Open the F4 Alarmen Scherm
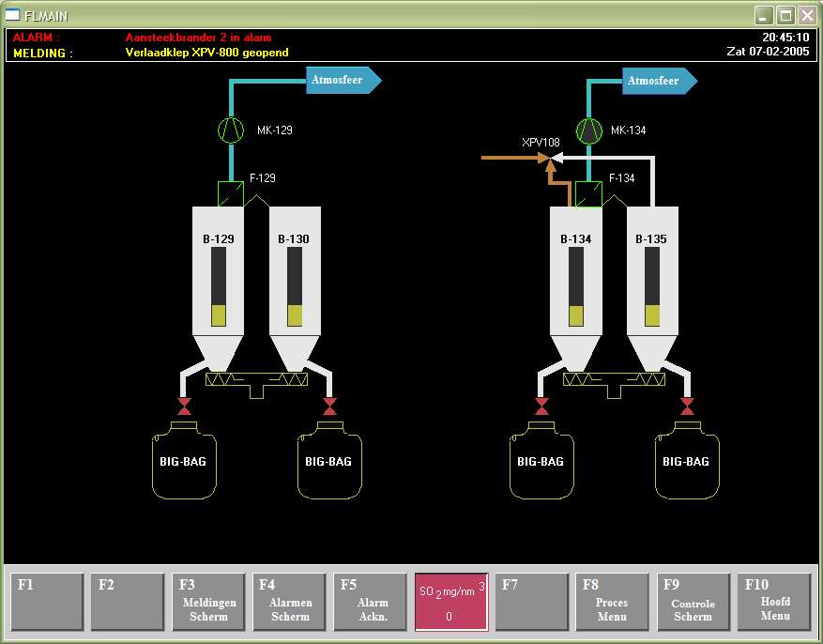823x644 pixels. (x=289, y=602)
